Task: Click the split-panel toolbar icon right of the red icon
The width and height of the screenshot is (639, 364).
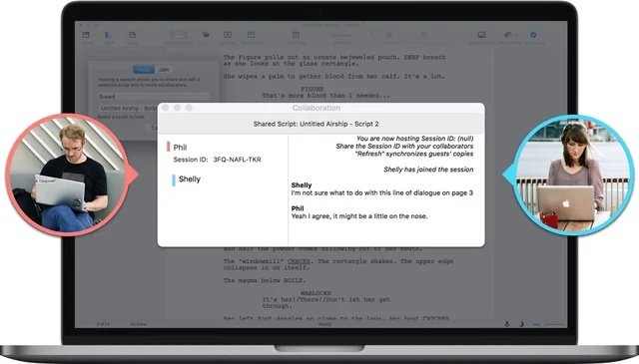Action: pyautogui.click(x=252, y=35)
